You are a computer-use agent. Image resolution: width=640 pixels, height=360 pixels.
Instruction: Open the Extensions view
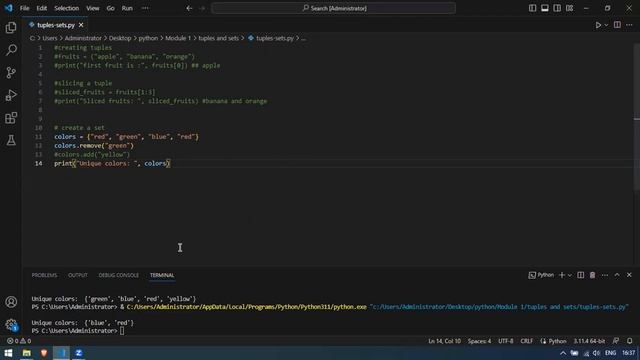[x=11, y=118]
